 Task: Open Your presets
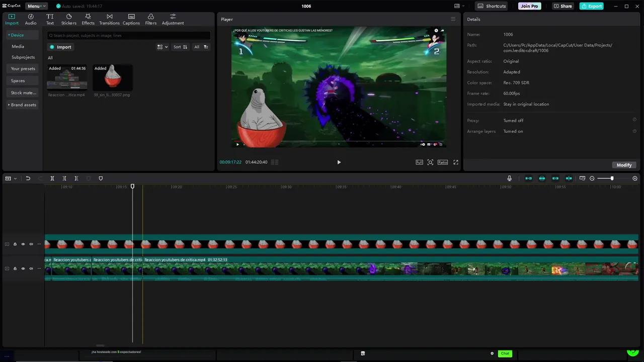point(23,68)
